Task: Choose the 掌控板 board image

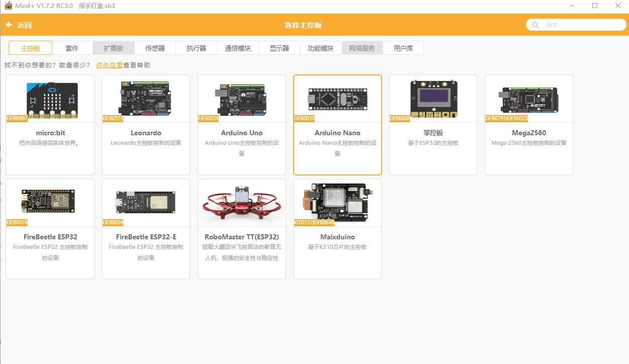Action: point(433,99)
